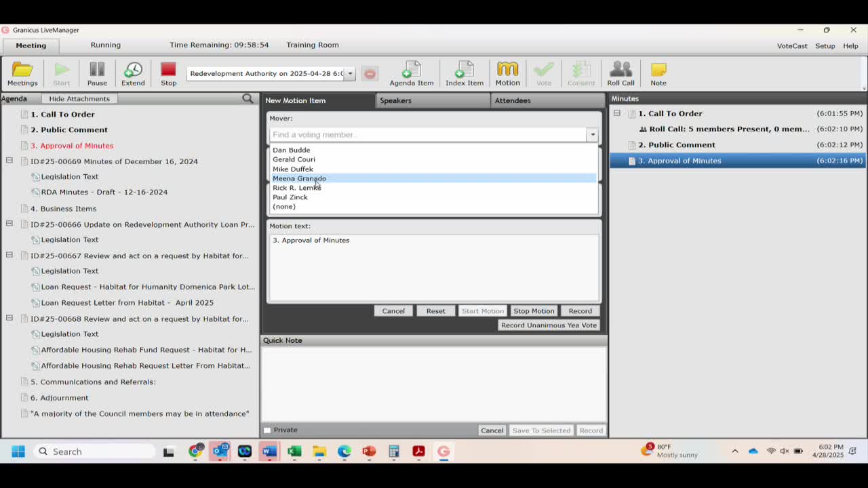This screenshot has width=868, height=488.
Task: Open Excel from the taskbar
Action: 294,451
